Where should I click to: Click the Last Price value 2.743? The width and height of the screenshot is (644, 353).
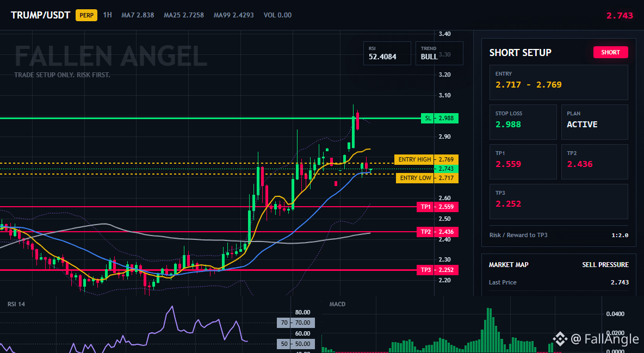pyautogui.click(x=620, y=282)
